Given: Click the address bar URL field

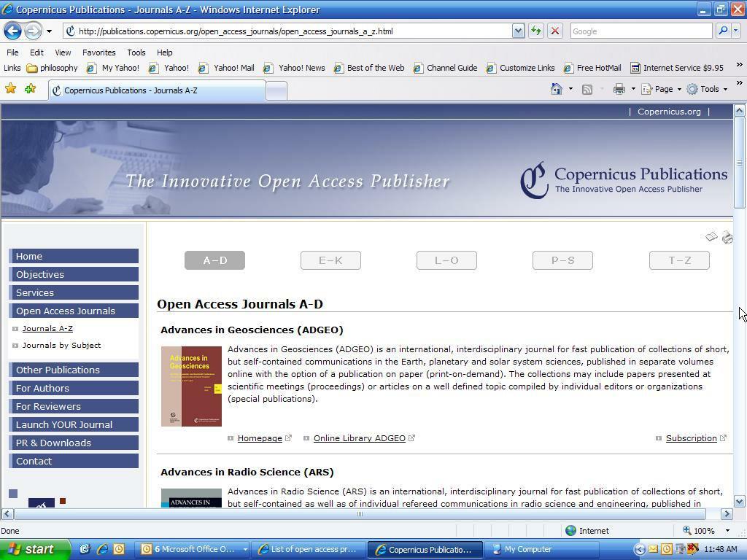Looking at the screenshot, I should pyautogui.click(x=287, y=31).
